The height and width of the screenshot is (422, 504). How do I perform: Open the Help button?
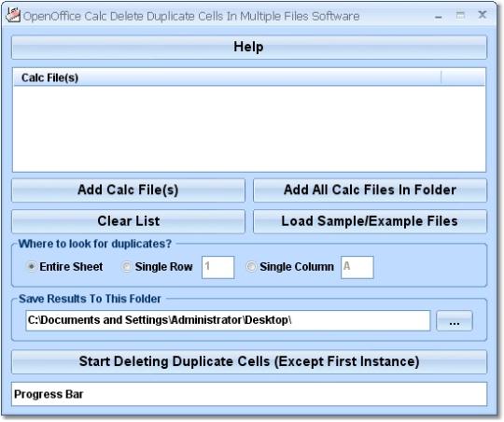pyautogui.click(x=249, y=47)
